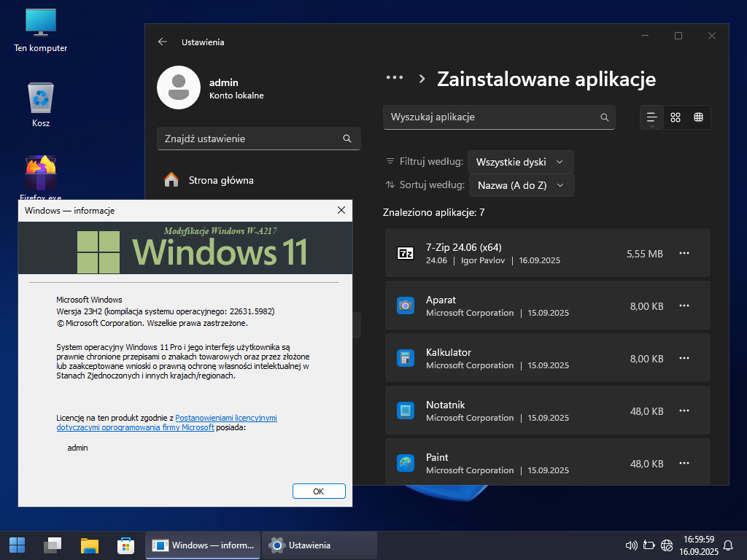Select Strona główna in the sidebar
This screenshot has width=747, height=560.
221,180
